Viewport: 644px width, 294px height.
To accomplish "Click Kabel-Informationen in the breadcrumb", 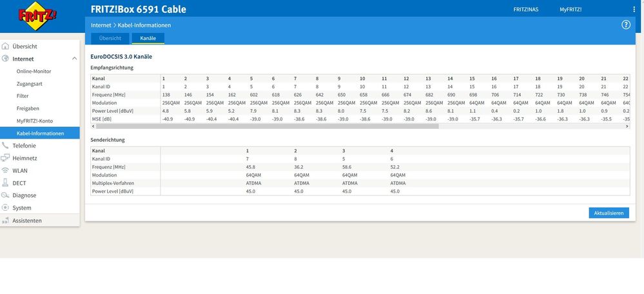I will point(144,25).
